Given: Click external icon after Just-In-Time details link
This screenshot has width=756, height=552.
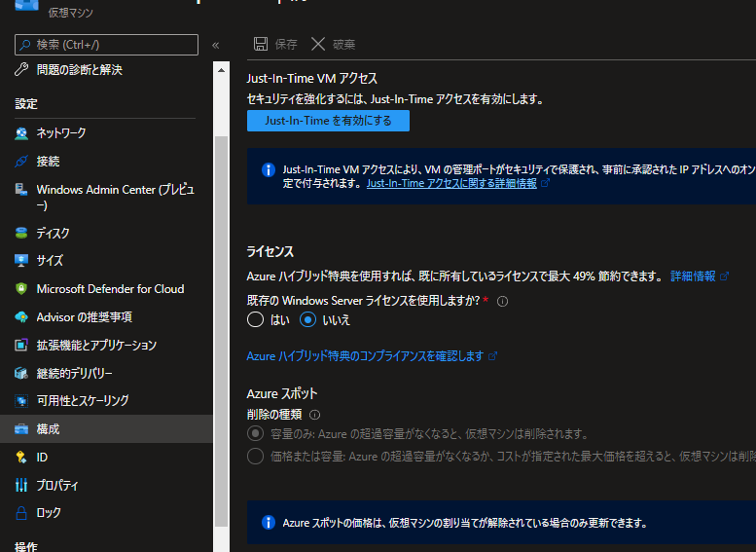Looking at the screenshot, I should tap(545, 183).
